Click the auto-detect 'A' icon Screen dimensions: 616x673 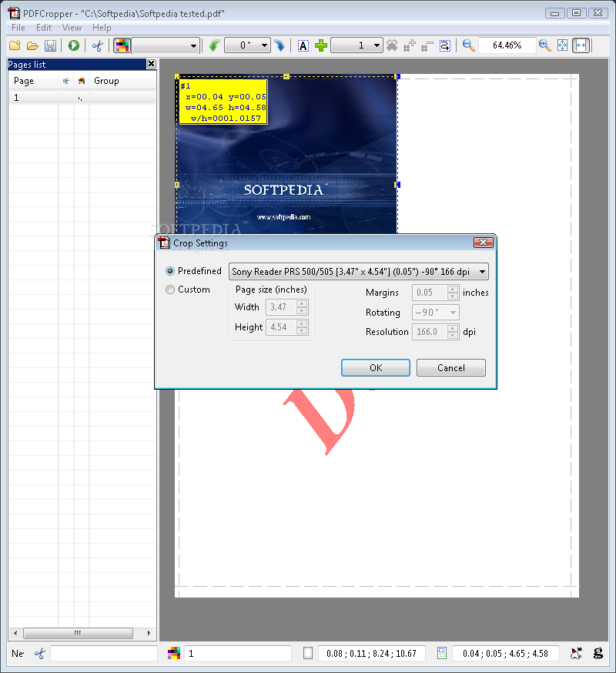pos(303,45)
